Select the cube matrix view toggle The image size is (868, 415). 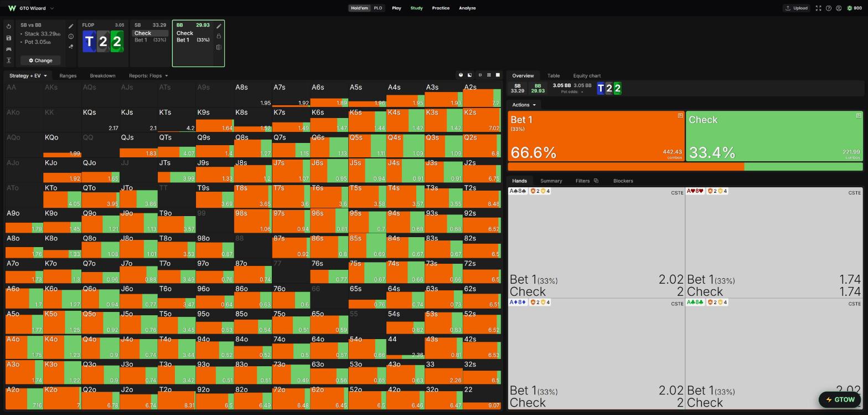point(461,75)
